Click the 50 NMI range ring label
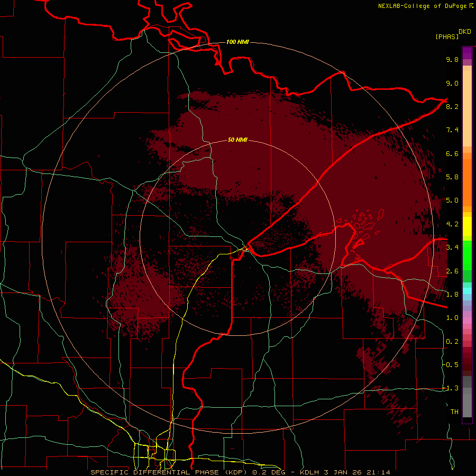The width and height of the screenshot is (476, 476). click(237, 140)
